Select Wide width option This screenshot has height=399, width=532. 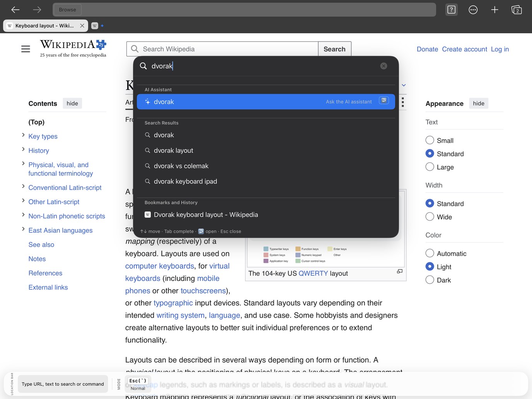430,217
